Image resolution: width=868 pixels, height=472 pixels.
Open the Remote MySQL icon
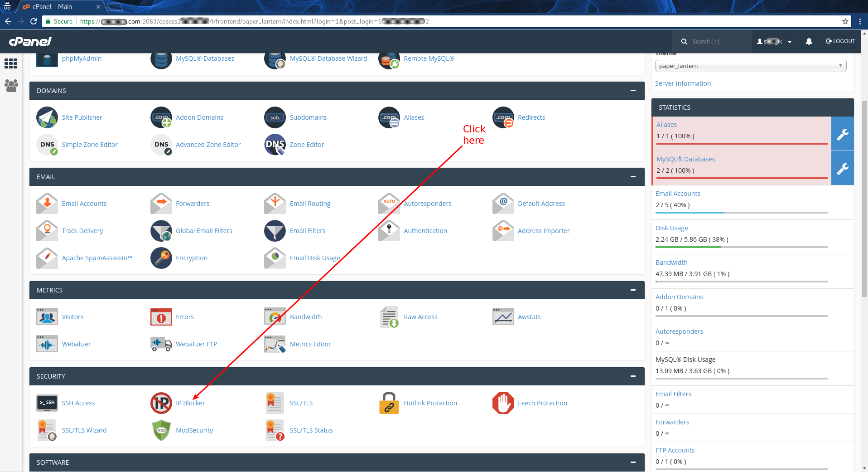(x=389, y=59)
